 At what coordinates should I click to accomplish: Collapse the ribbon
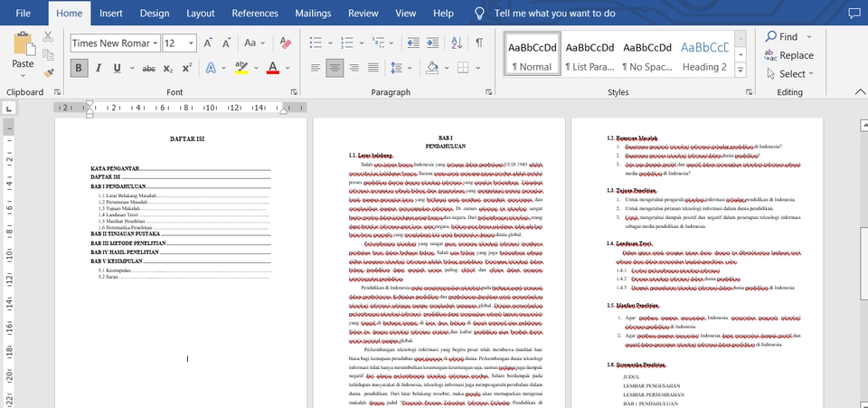[860, 91]
